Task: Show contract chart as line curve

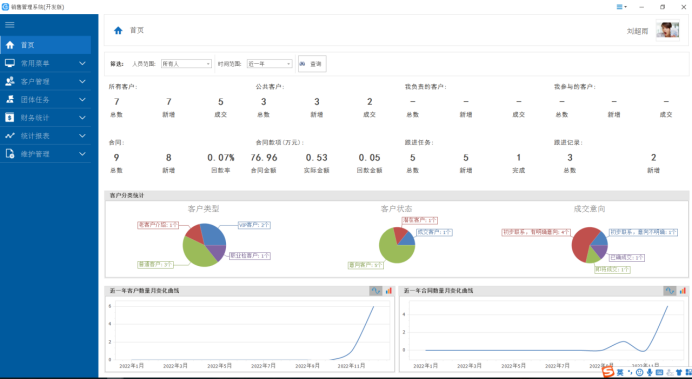Action: 669,291
